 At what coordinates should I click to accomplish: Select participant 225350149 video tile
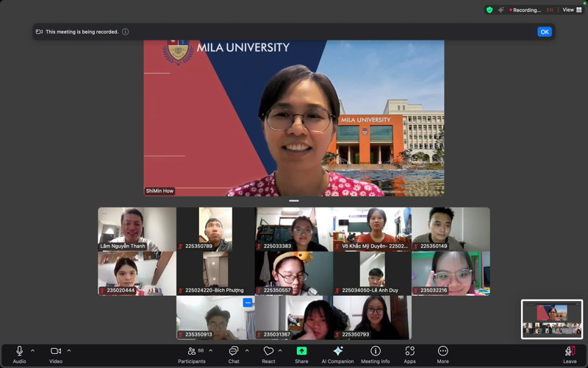click(451, 229)
